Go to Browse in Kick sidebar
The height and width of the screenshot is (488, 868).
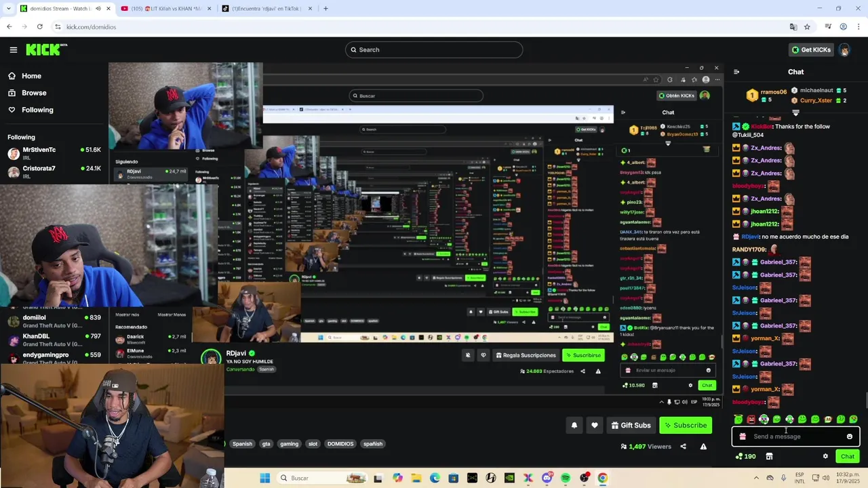coord(27,93)
